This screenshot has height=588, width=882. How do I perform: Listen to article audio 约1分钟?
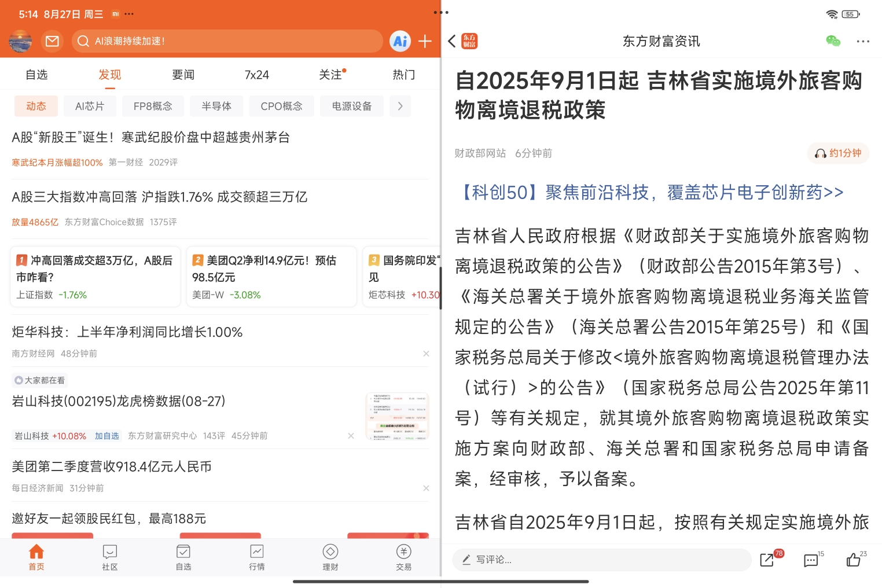pyautogui.click(x=838, y=153)
